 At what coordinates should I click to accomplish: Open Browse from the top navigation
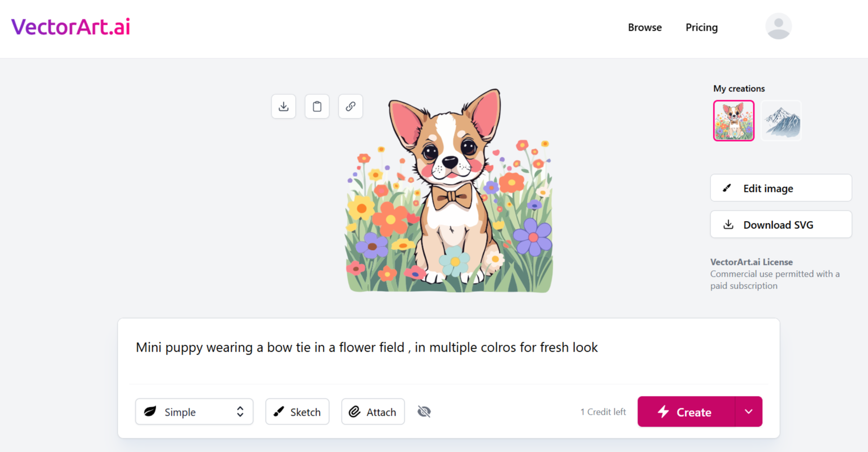pyautogui.click(x=645, y=27)
